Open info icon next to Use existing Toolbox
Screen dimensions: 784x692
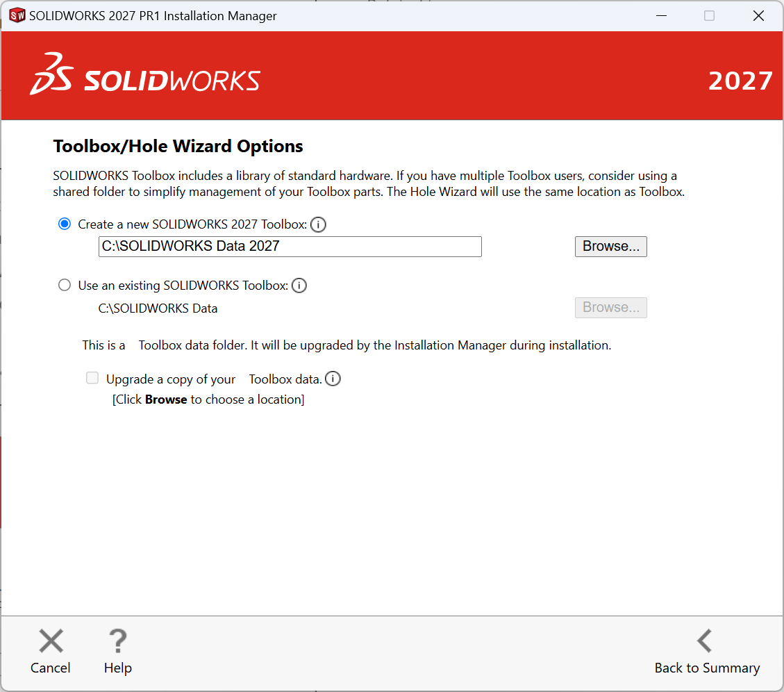click(x=299, y=285)
